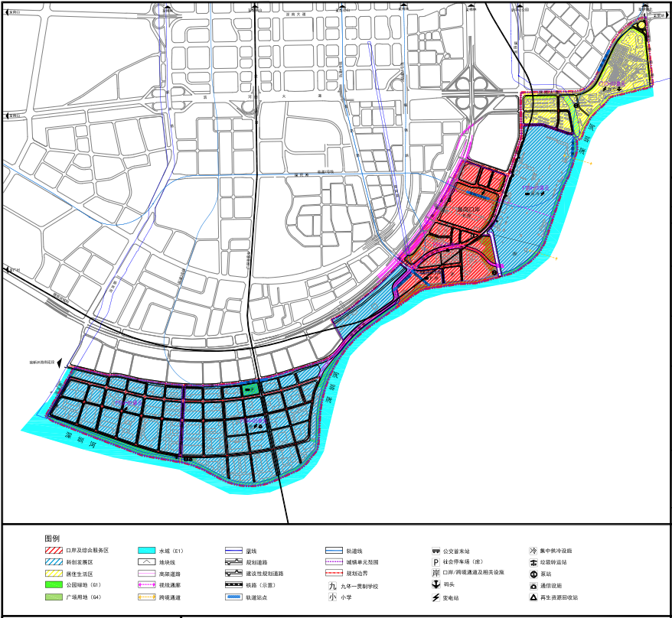Click the 集中供冷设施 legend label
Image resolution: width=672 pixels, height=618 pixels.
coord(556,551)
